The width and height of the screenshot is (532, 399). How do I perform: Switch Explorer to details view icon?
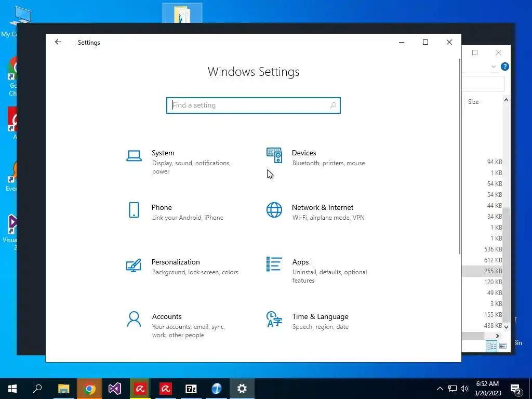coord(491,346)
